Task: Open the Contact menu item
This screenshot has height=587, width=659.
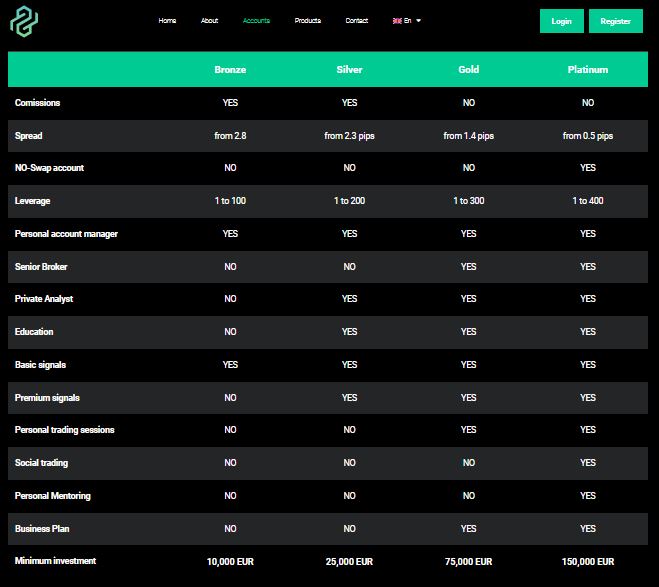Action: (357, 21)
